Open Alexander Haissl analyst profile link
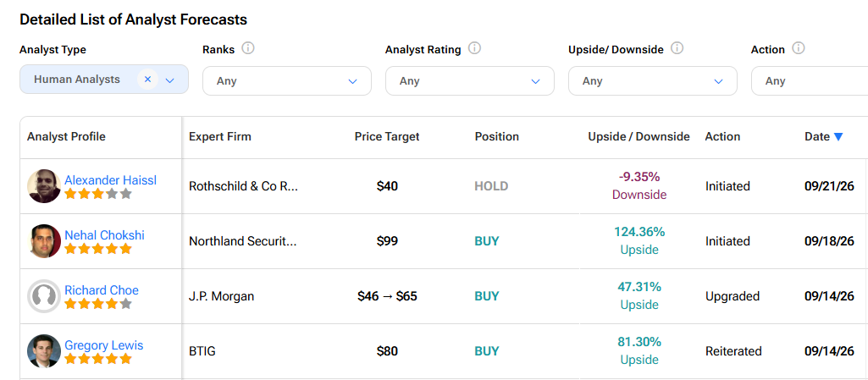Image resolution: width=868 pixels, height=380 pixels. click(x=111, y=179)
